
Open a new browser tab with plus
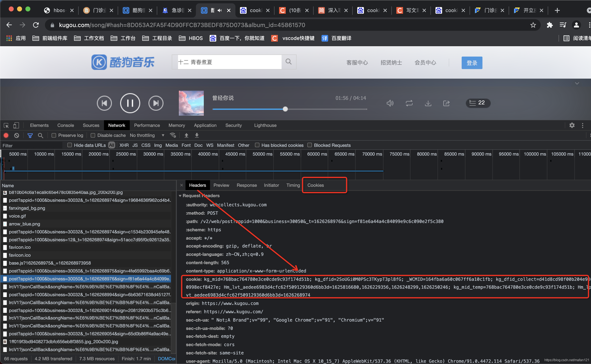pyautogui.click(x=557, y=10)
